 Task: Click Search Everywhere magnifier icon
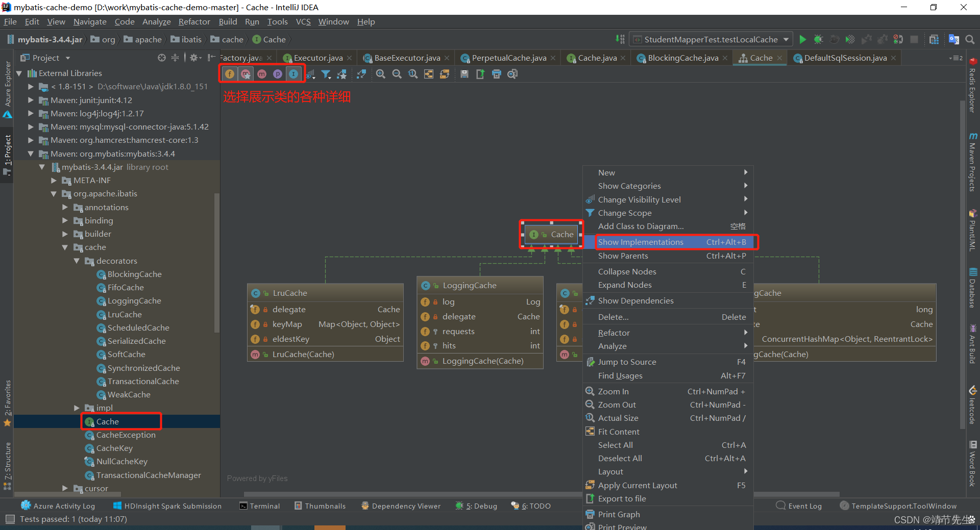point(970,39)
